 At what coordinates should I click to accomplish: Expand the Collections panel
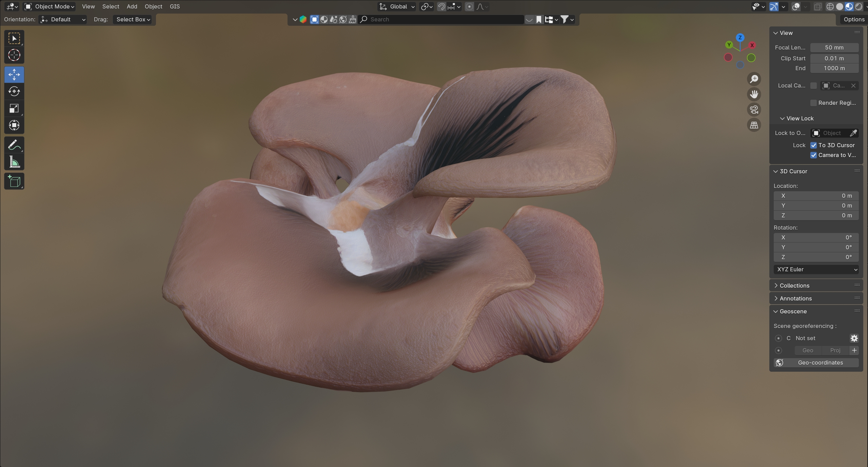pyautogui.click(x=794, y=286)
